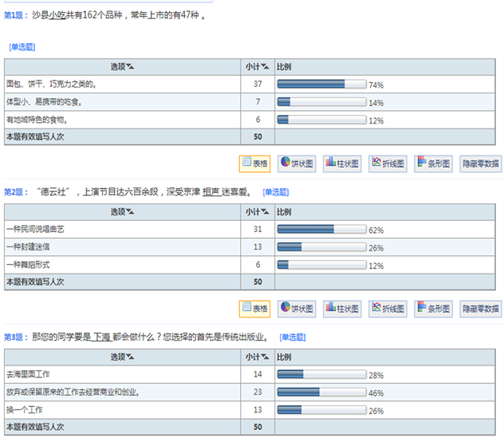Select the table view for question 2
This screenshot has width=504, height=438.
255,309
